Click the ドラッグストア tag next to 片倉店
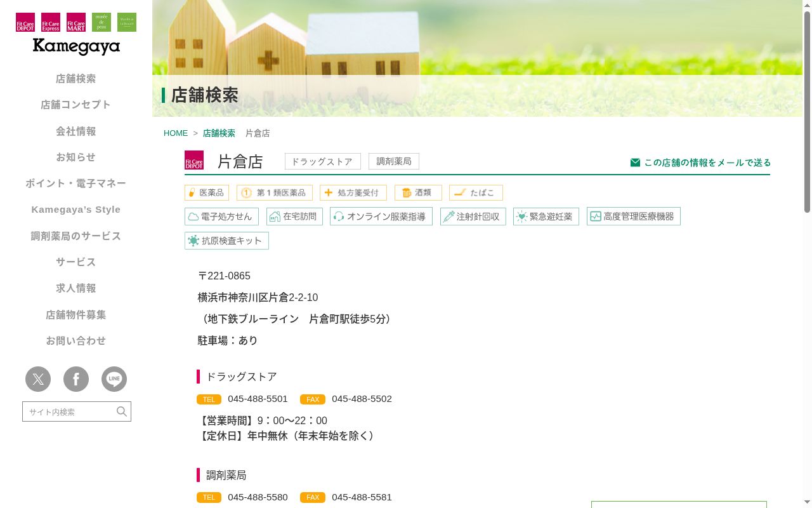 (x=322, y=161)
